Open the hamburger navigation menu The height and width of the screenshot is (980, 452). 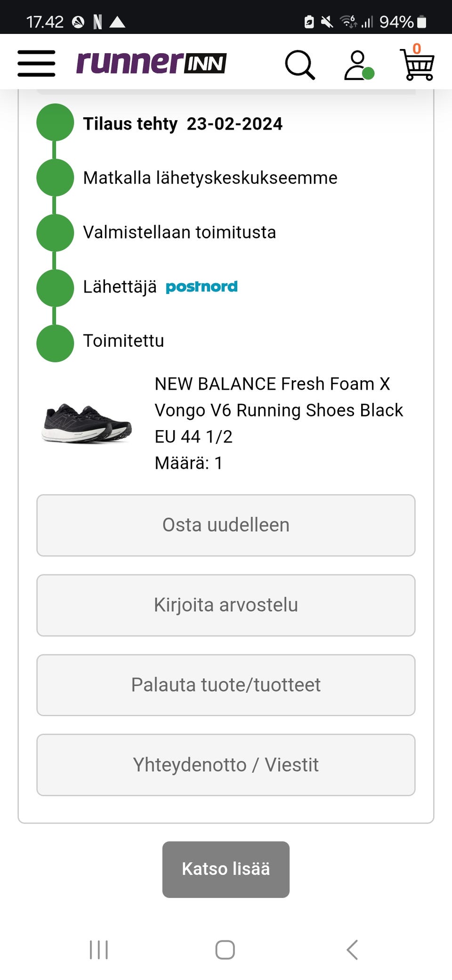click(36, 63)
